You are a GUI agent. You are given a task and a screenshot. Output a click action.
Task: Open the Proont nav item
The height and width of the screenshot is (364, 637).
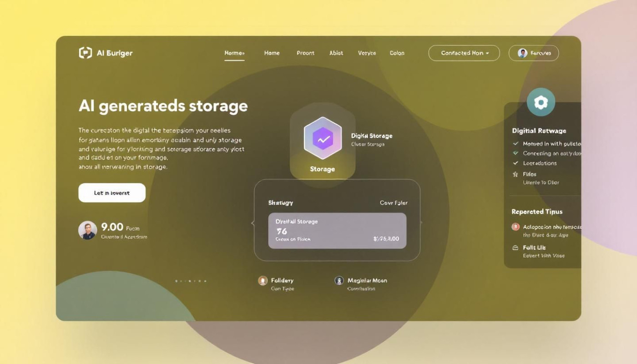(305, 53)
